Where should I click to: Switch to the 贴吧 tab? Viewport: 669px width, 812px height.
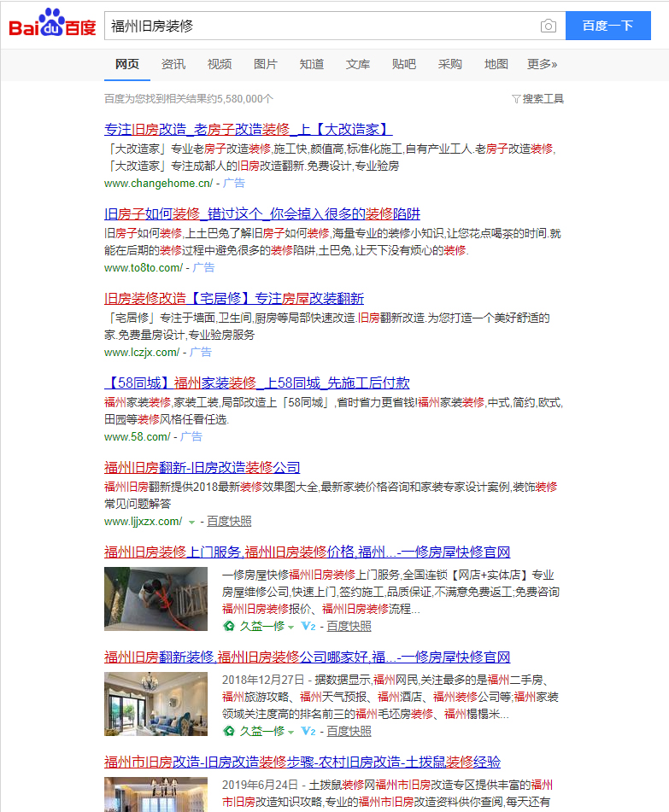pos(403,64)
